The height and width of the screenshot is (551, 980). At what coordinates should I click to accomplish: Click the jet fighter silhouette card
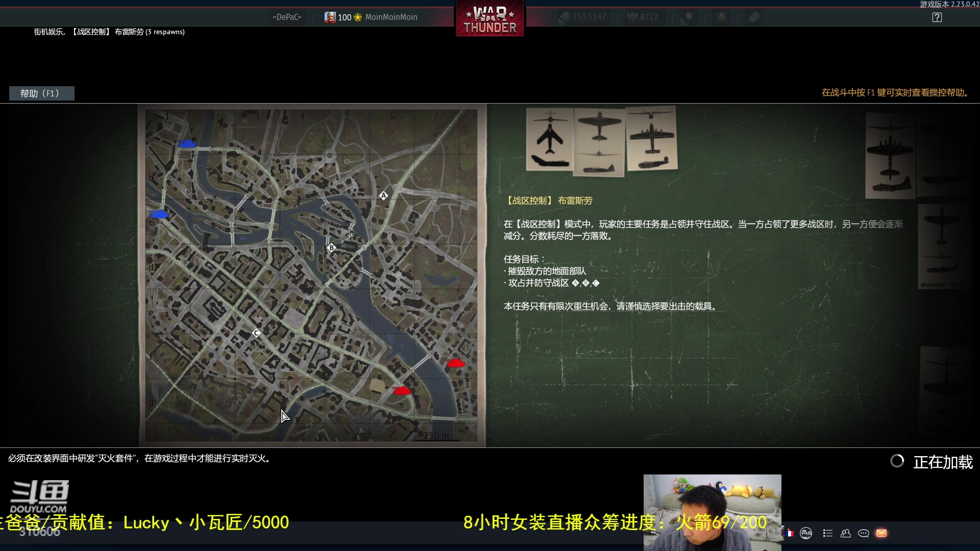(x=550, y=139)
